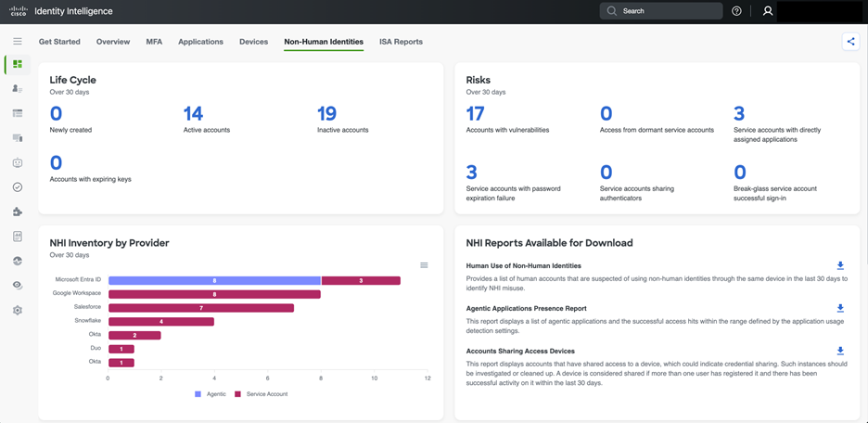Open the NHI Inventory chart options menu

click(424, 265)
